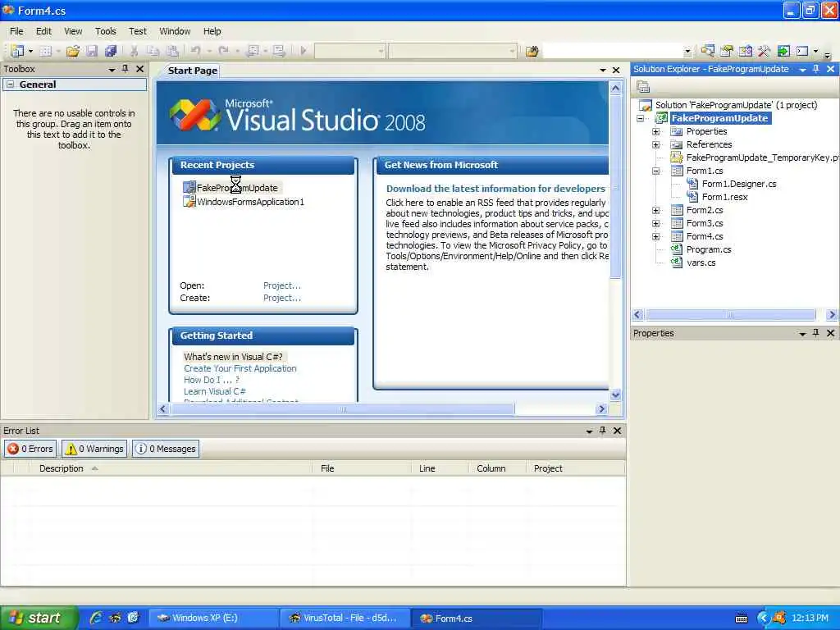Image resolution: width=840 pixels, height=630 pixels.
Task: Open the Edit menu
Action: (44, 31)
